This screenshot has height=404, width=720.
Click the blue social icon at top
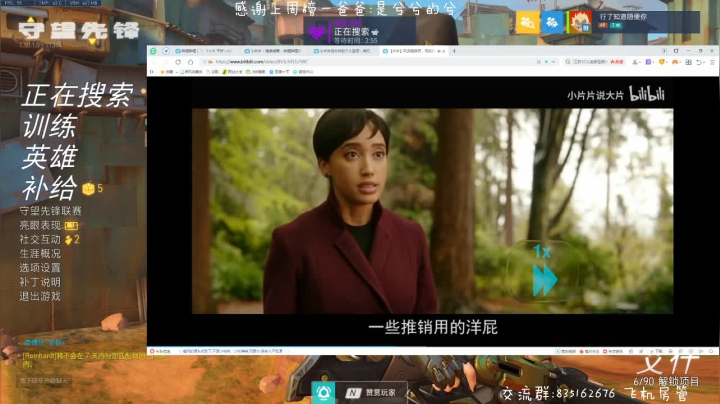click(x=552, y=22)
